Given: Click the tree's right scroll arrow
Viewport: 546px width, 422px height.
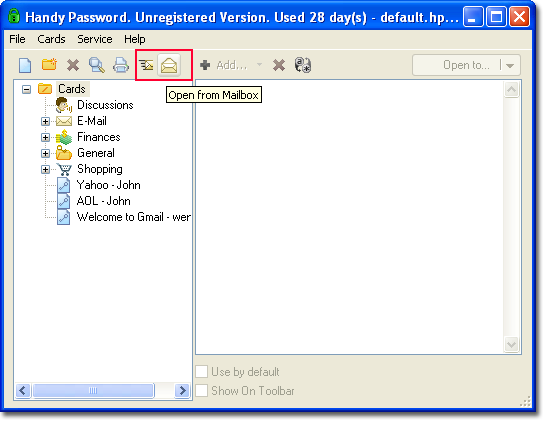Looking at the screenshot, I should (x=182, y=390).
